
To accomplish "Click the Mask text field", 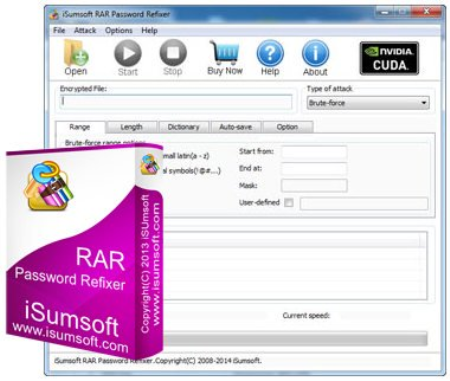I will [314, 186].
